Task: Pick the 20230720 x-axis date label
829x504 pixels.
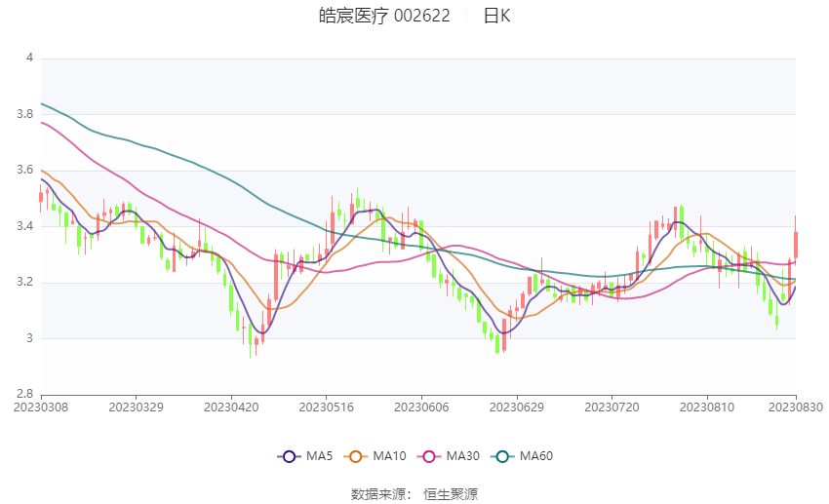Action: (611, 407)
